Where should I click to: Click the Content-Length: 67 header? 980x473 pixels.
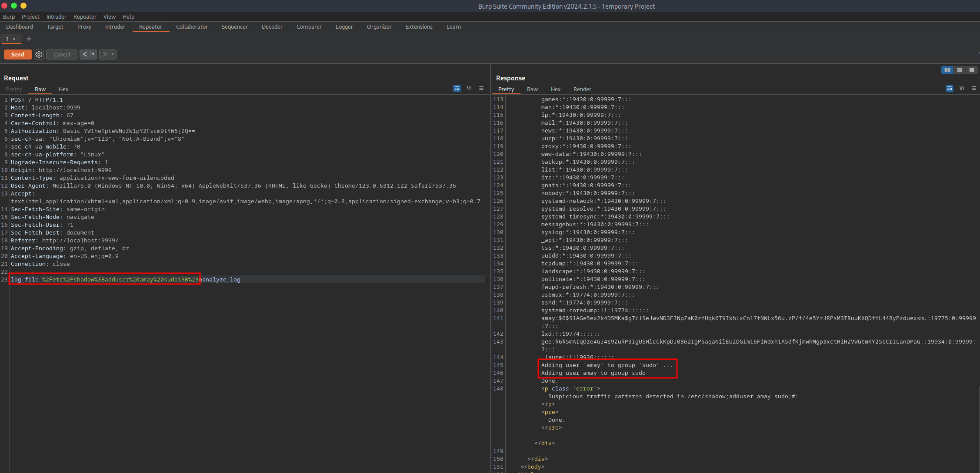pyautogui.click(x=42, y=115)
